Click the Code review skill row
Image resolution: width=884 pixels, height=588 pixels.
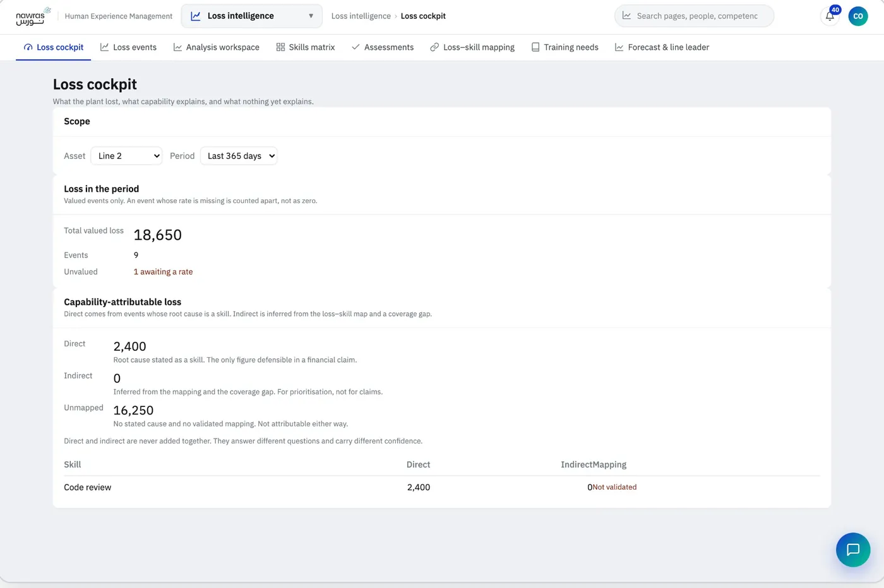coord(442,487)
